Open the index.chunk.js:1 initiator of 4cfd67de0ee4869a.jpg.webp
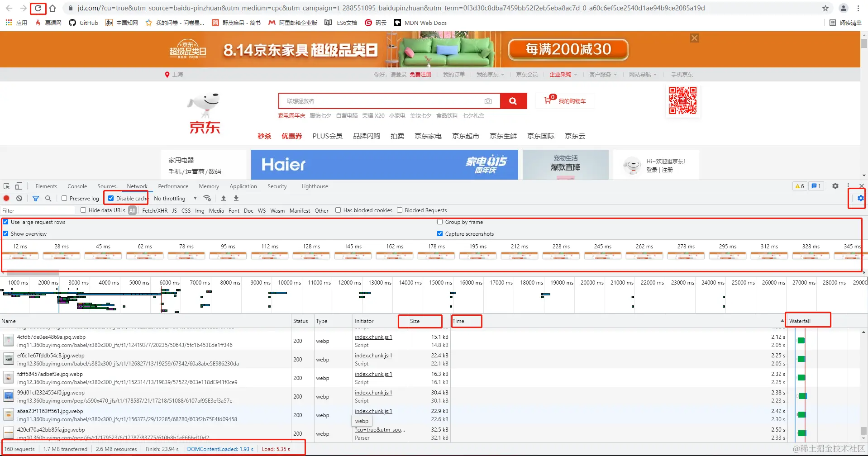The height and width of the screenshot is (456, 868). 373,337
